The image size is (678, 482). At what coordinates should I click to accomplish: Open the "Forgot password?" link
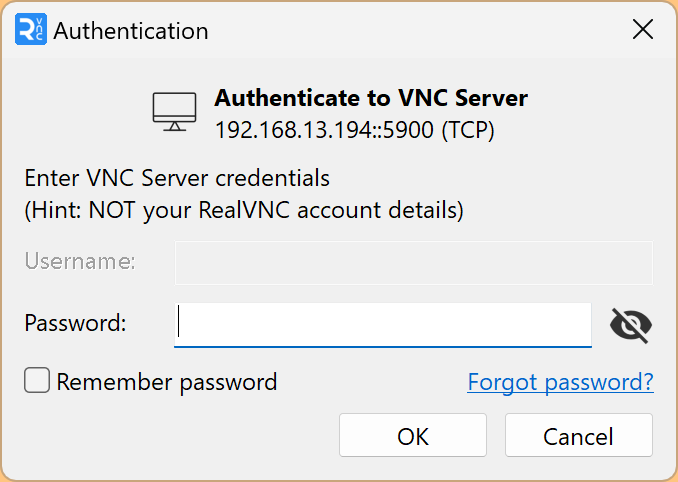(560, 382)
